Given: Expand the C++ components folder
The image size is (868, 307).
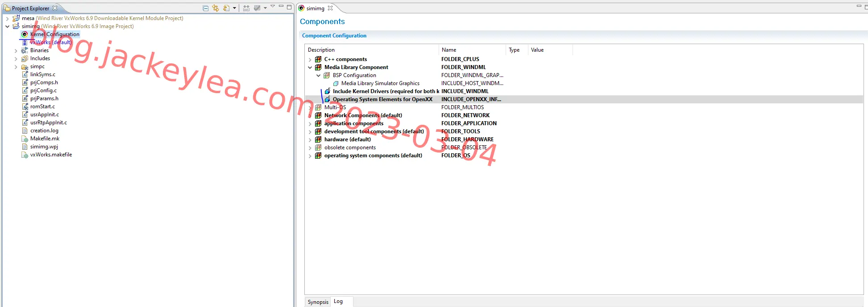Looking at the screenshot, I should click(x=310, y=60).
